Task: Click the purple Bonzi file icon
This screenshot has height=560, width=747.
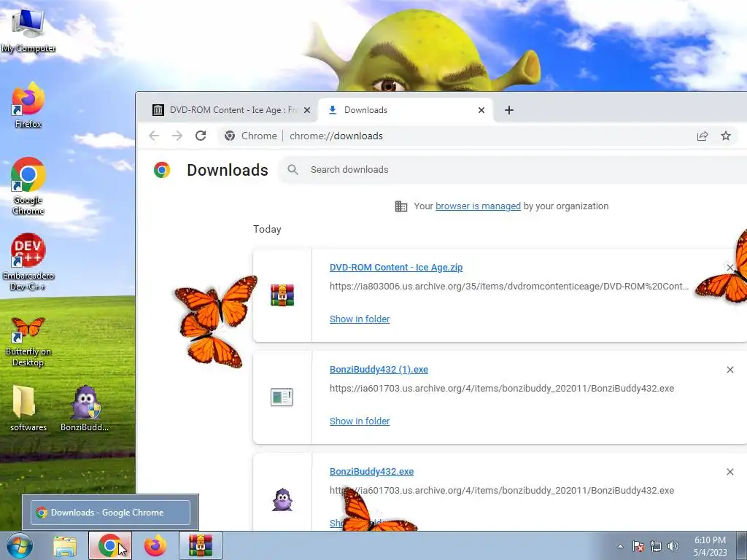Action: pos(282,499)
